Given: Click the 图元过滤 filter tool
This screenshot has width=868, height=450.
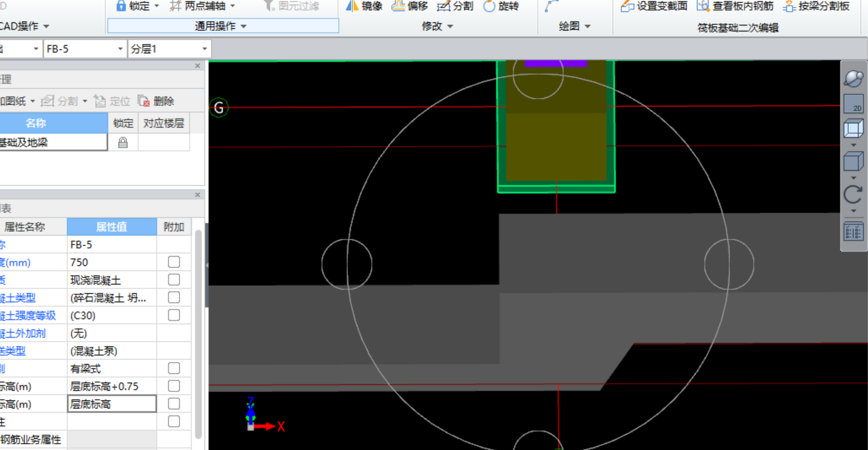Looking at the screenshot, I should click(x=292, y=6).
